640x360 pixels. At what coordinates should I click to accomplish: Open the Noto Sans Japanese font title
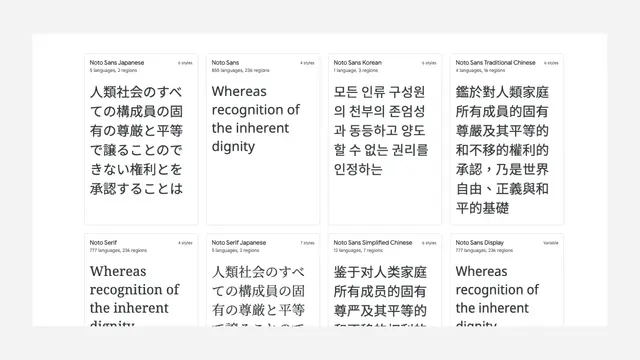[x=117, y=62]
